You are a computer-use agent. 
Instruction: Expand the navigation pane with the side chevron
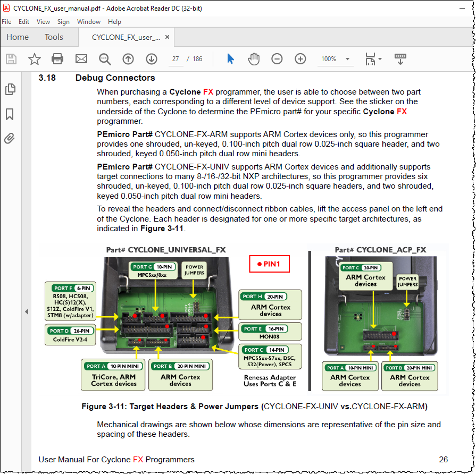click(x=26, y=312)
